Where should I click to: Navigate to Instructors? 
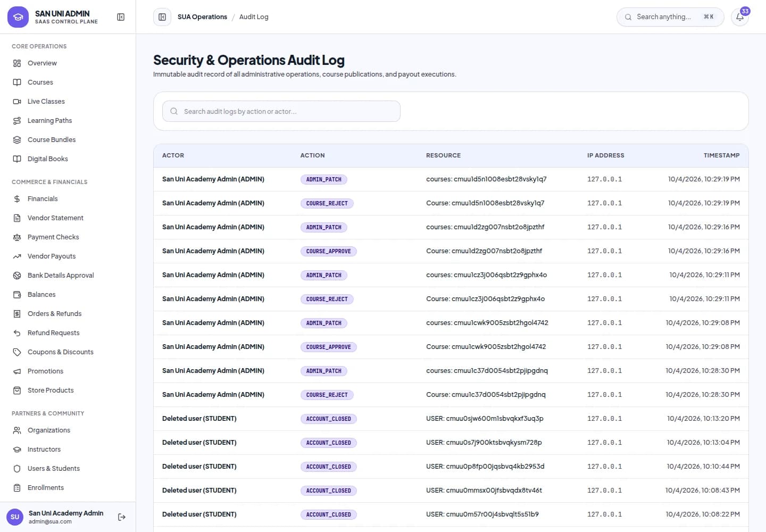44,450
